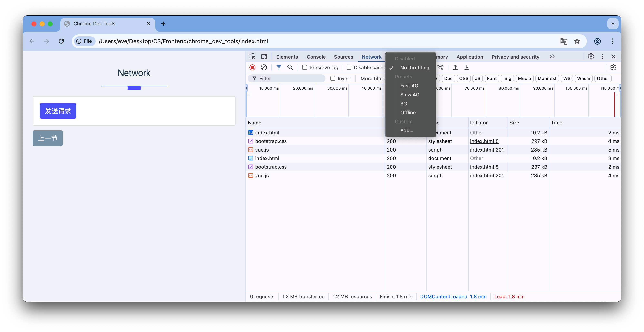
Task: Switch to the Console tab
Action: coord(316,57)
